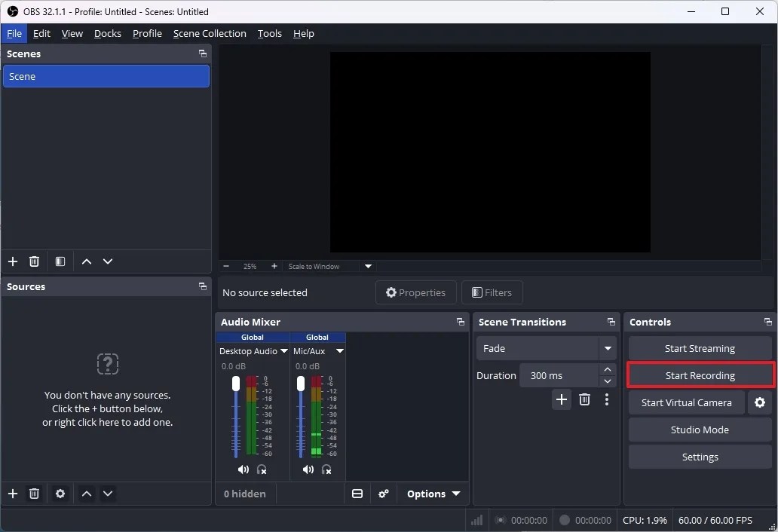The width and height of the screenshot is (778, 532).
Task: Click the black preview canvas
Action: pos(490,152)
